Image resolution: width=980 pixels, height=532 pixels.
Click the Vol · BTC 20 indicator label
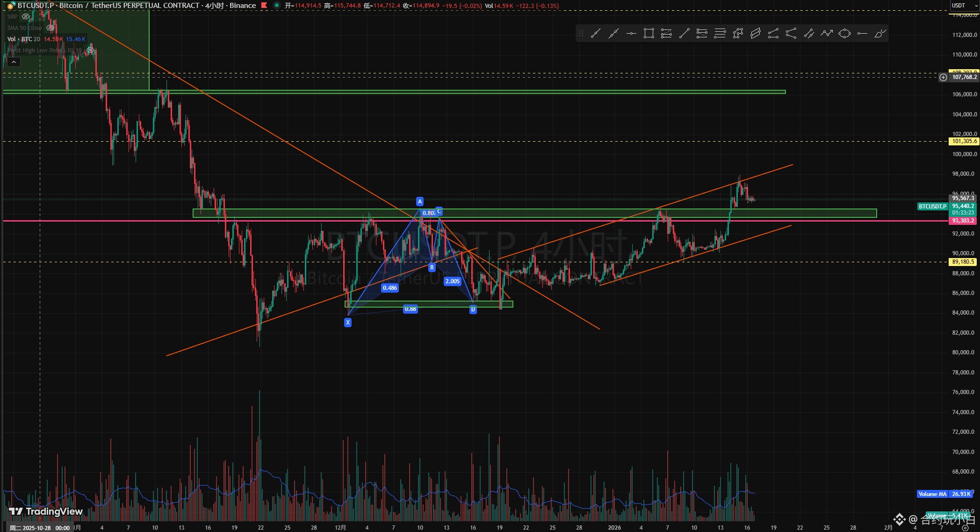pos(24,39)
